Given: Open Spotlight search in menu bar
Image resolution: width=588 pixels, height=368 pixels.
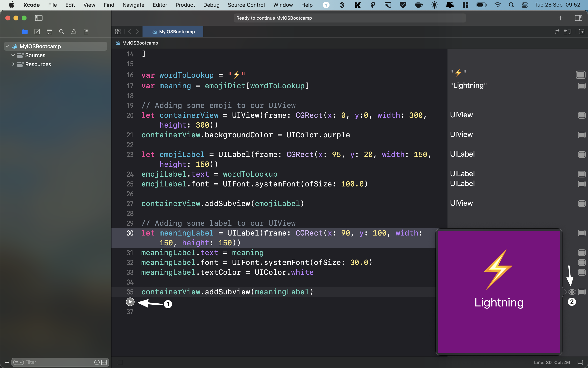Looking at the screenshot, I should 511,5.
